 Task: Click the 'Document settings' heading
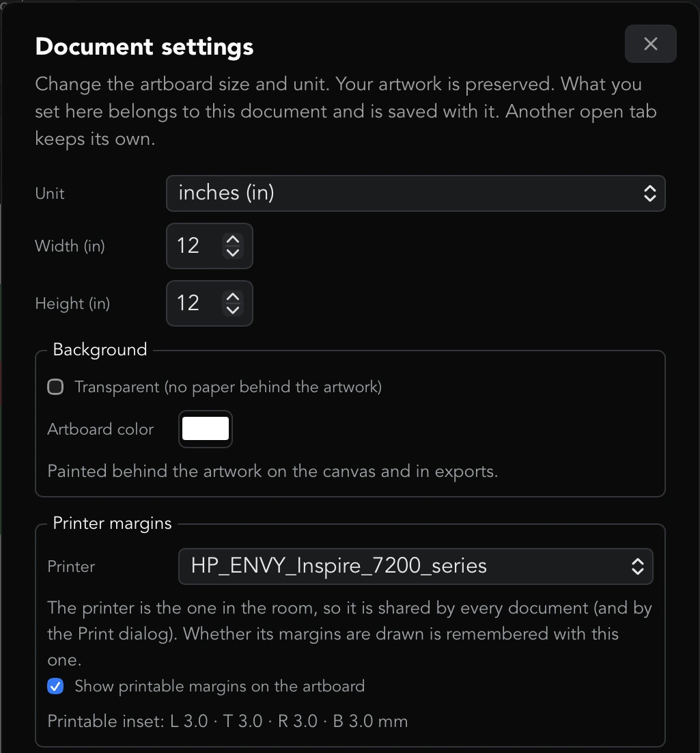coord(144,46)
